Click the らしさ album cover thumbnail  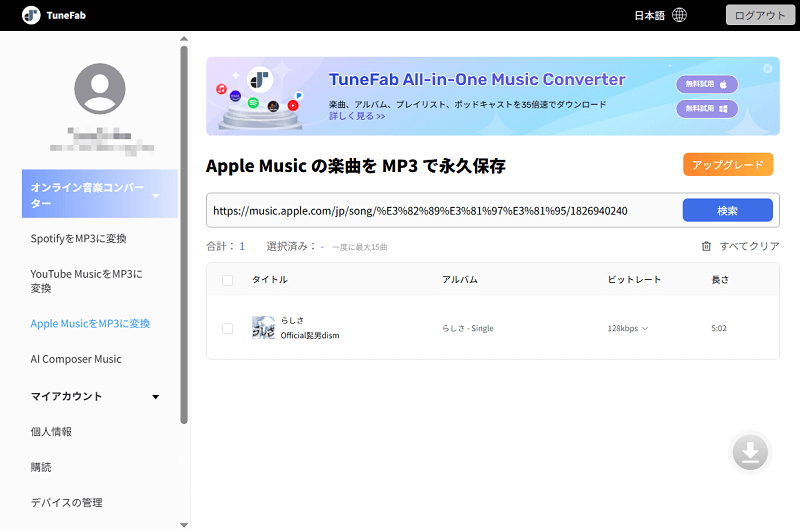(x=263, y=328)
